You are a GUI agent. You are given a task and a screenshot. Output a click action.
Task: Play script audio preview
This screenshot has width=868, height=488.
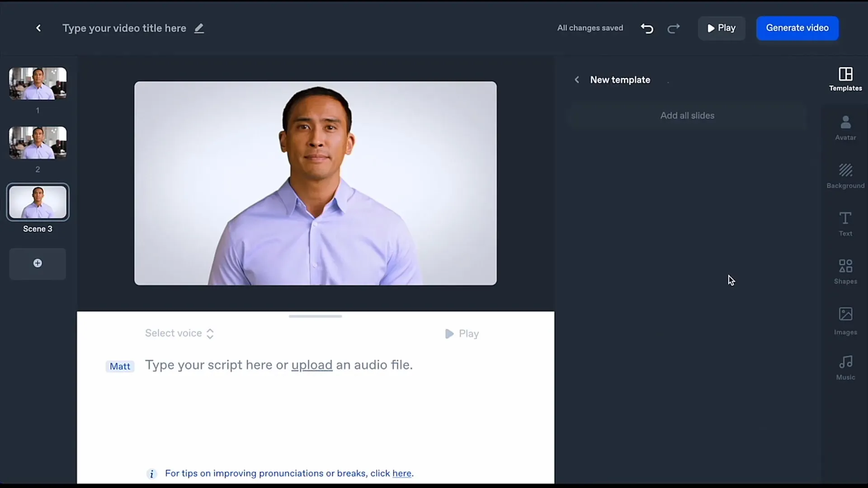tap(462, 333)
